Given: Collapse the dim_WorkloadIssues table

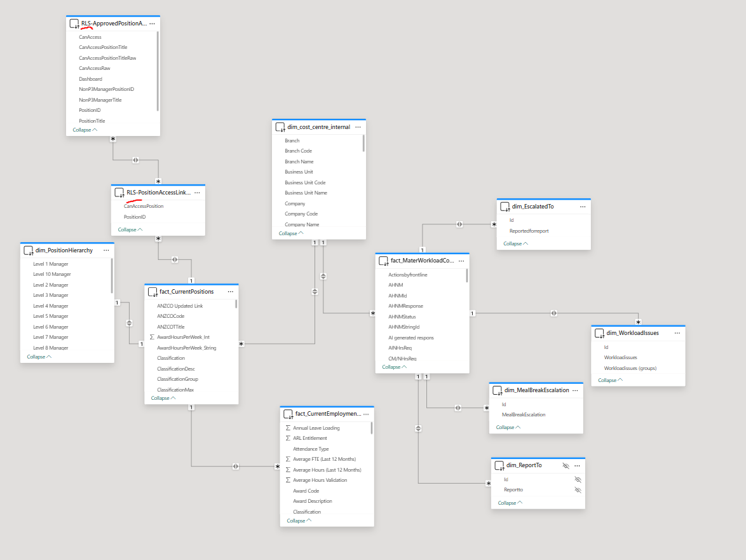Looking at the screenshot, I should click(x=611, y=381).
